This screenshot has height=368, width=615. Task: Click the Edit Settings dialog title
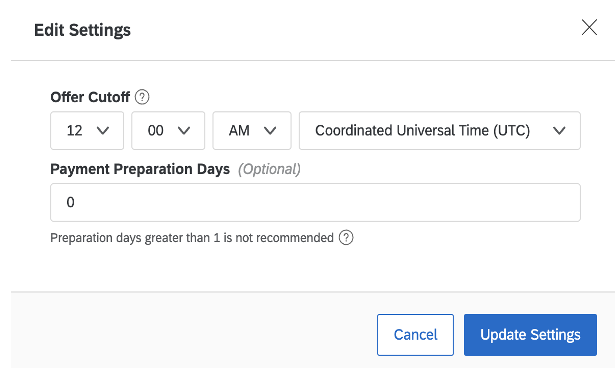pos(82,30)
